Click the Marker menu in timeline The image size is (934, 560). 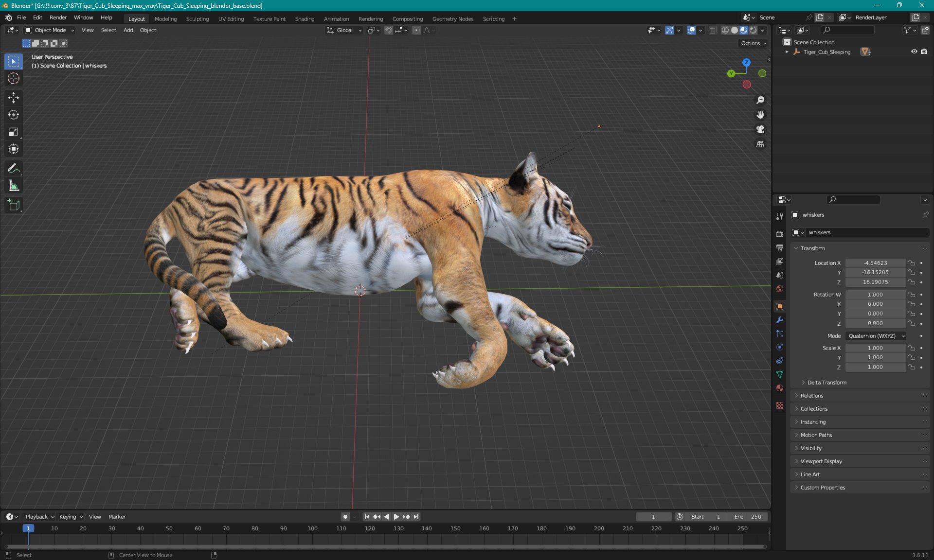point(117,517)
